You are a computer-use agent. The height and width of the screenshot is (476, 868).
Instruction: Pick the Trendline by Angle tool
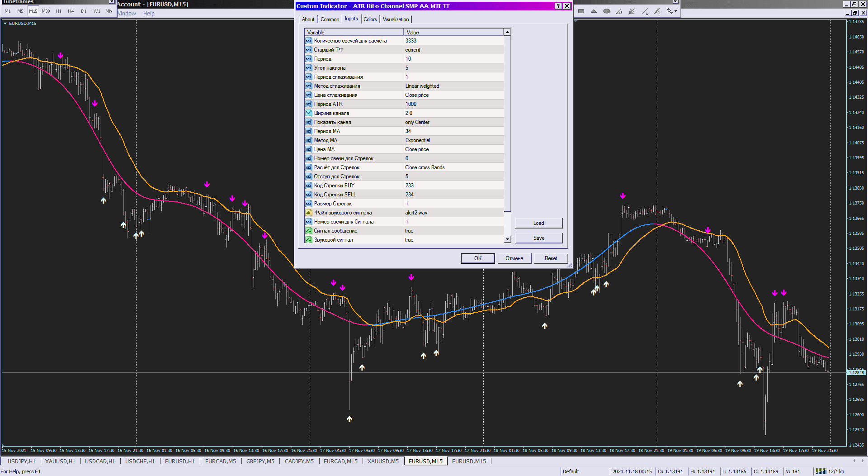619,11
